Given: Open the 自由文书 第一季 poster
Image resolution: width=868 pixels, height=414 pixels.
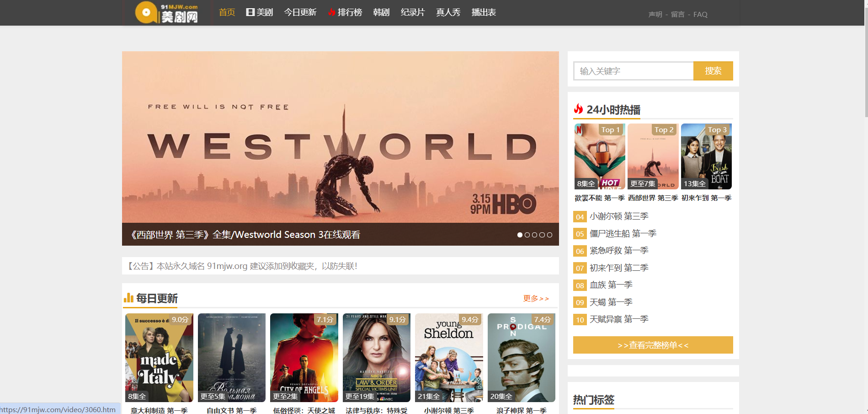Looking at the screenshot, I should 232,358.
